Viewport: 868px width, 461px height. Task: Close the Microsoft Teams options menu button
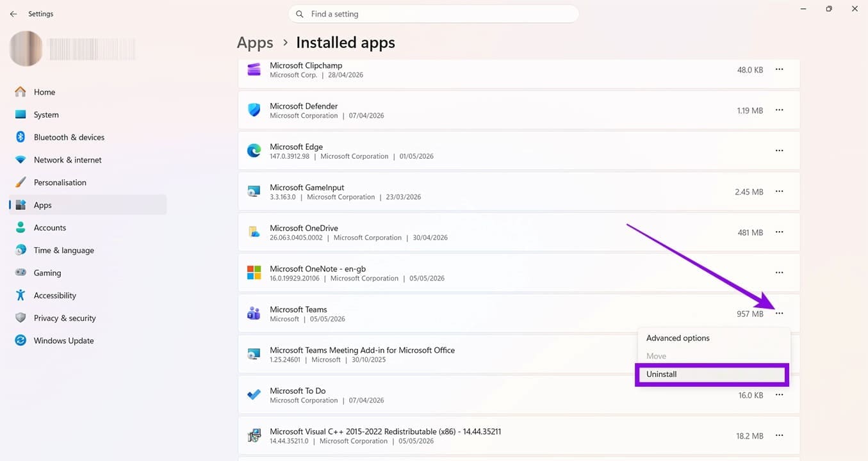(780, 313)
